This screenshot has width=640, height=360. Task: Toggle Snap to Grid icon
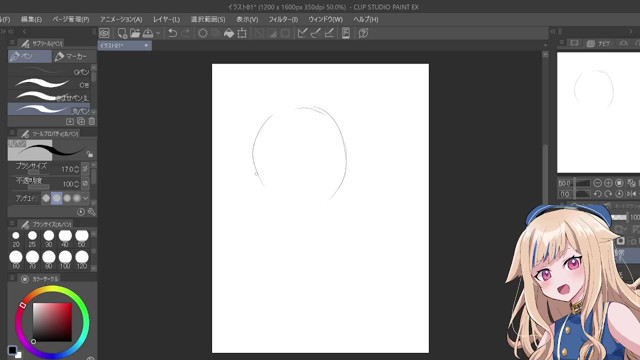[329, 33]
